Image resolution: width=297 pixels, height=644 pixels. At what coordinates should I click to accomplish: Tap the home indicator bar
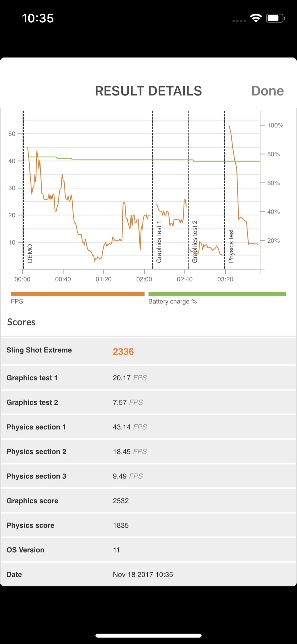[x=148, y=636]
